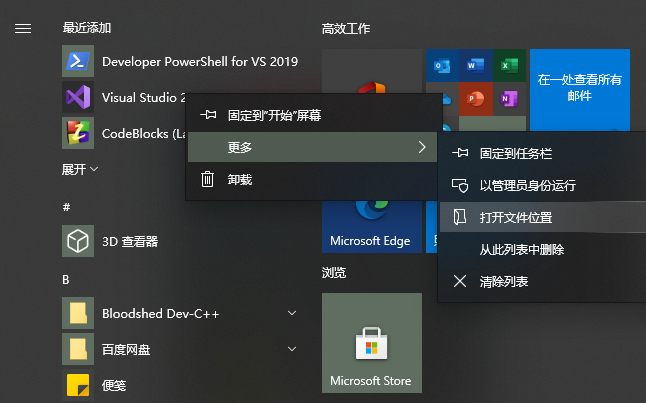Click the 百度网盘 folder icon
The height and width of the screenshot is (403, 646).
78,349
